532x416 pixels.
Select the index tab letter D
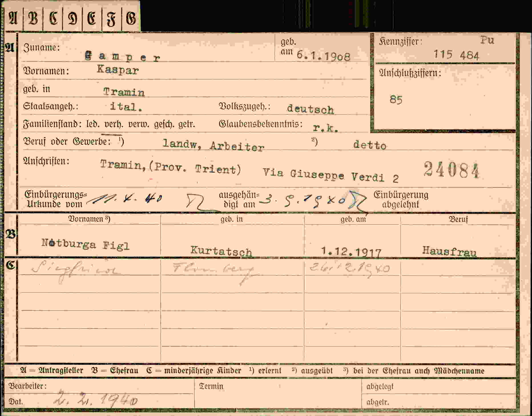[x=73, y=18]
